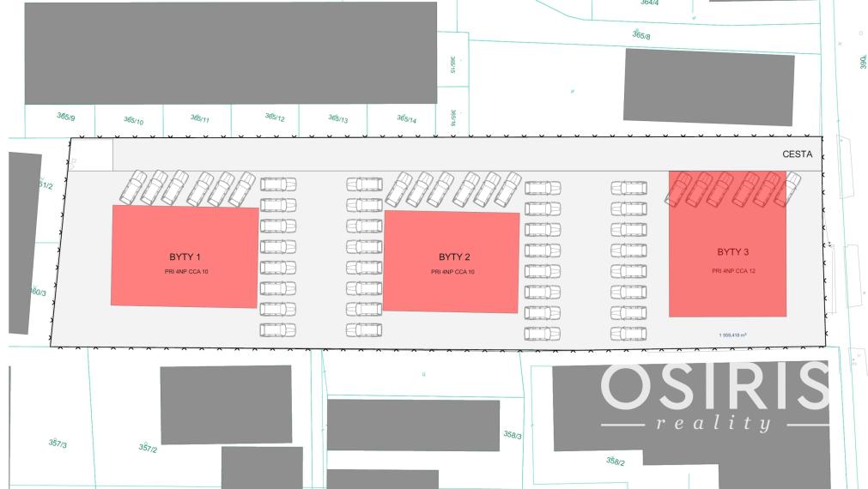
Task: Click parcel label 365/12
Action: (x=275, y=118)
